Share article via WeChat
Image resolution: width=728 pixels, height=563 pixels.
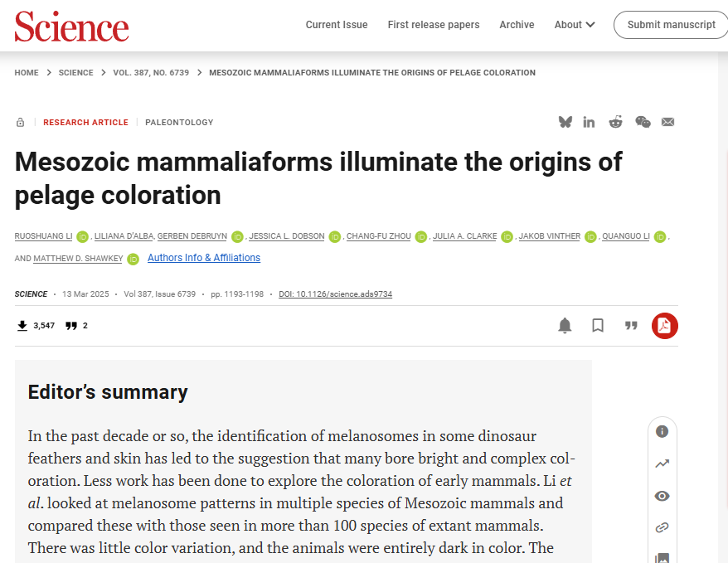(x=643, y=122)
